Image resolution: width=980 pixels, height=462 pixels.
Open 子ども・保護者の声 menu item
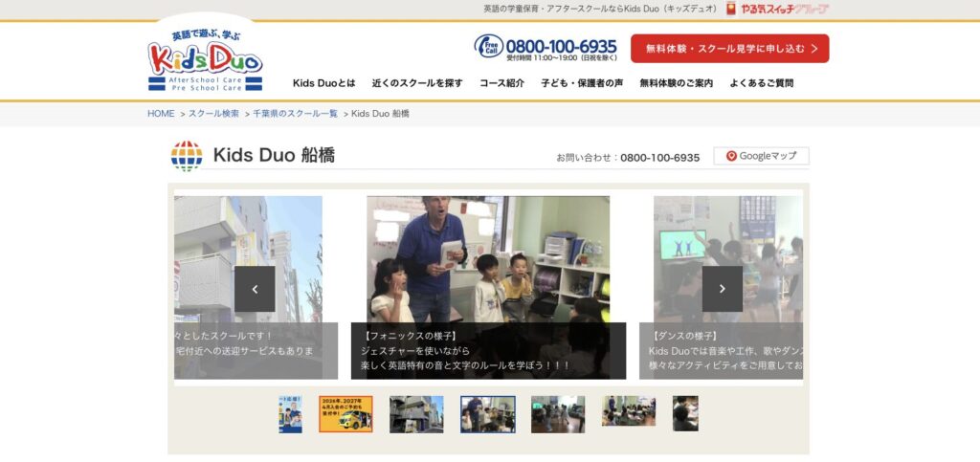582,83
